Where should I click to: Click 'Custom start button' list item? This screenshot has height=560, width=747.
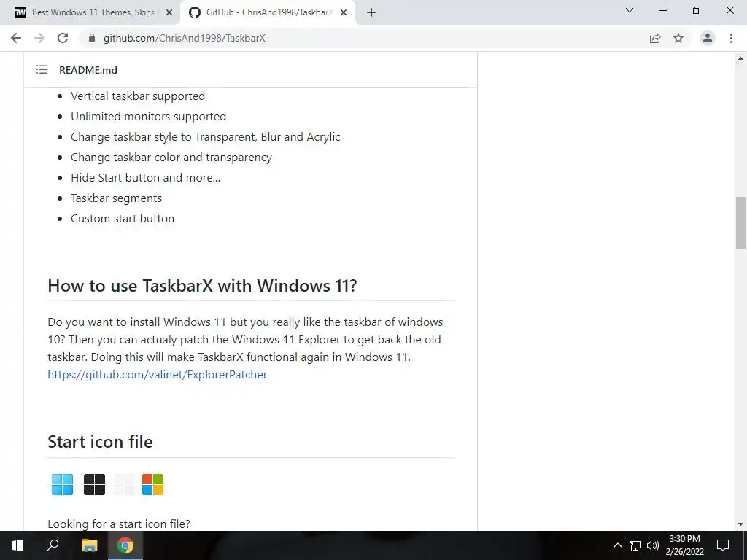(x=123, y=219)
